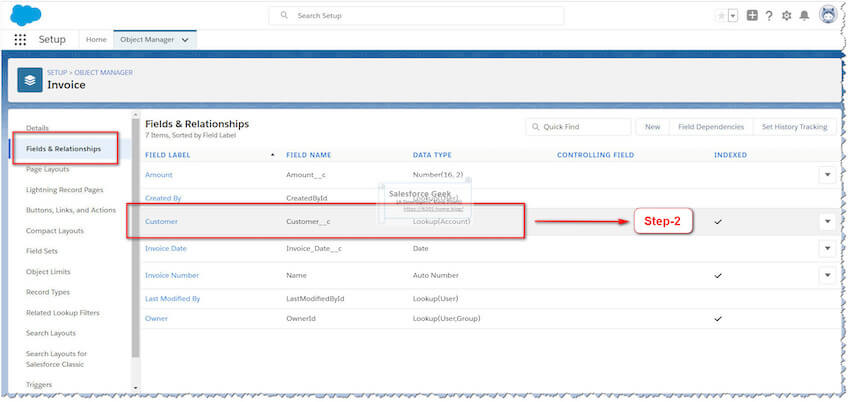
Task: Open Triggers in the sidebar
Action: pyautogui.click(x=39, y=385)
